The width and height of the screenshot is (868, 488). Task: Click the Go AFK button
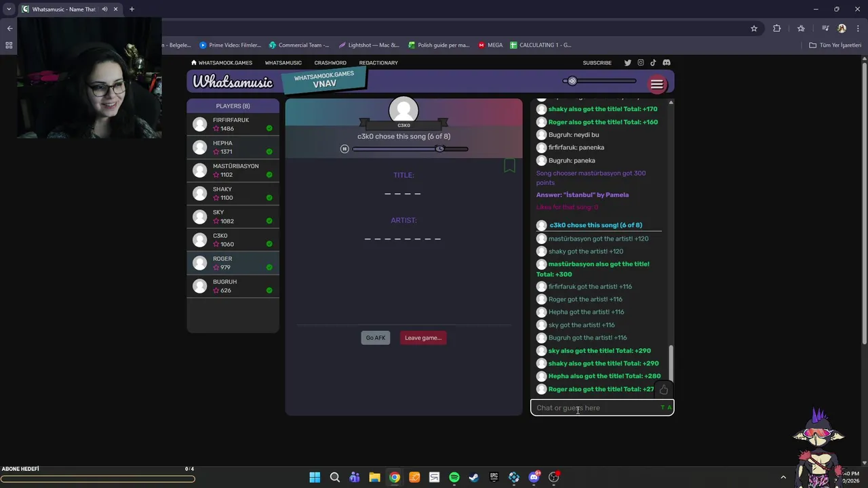(376, 338)
